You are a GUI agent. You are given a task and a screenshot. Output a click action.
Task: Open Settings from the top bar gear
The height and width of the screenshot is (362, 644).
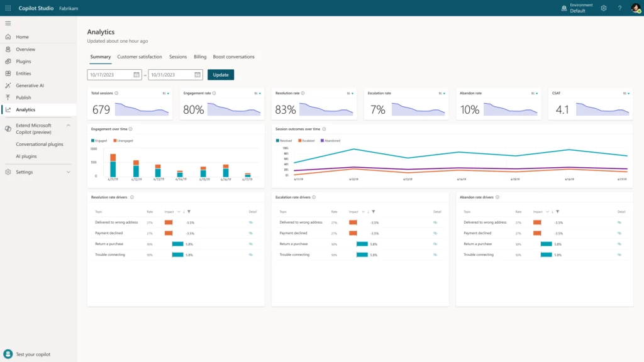602,8
